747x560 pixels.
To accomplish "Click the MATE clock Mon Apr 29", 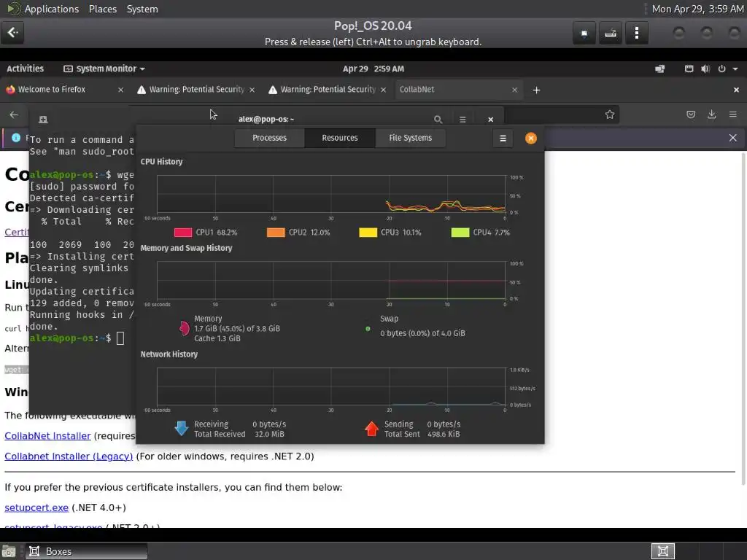I will [697, 9].
